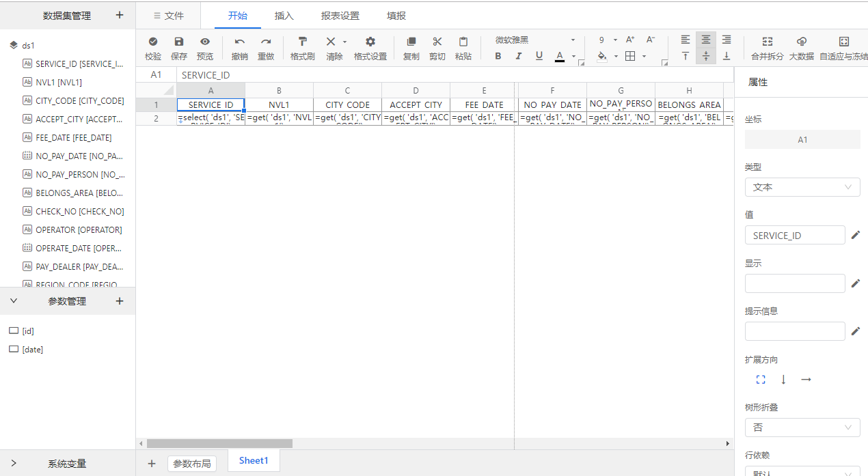Screen dimensions: 868x476
Task: Open fill color dropdown arrow
Action: (x=616, y=57)
